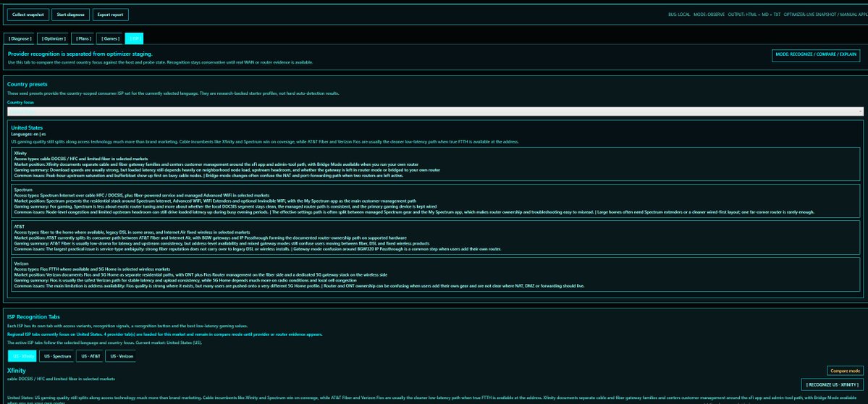Click the Spectrum preset card title
The width and height of the screenshot is (868, 404).
pyautogui.click(x=22, y=190)
